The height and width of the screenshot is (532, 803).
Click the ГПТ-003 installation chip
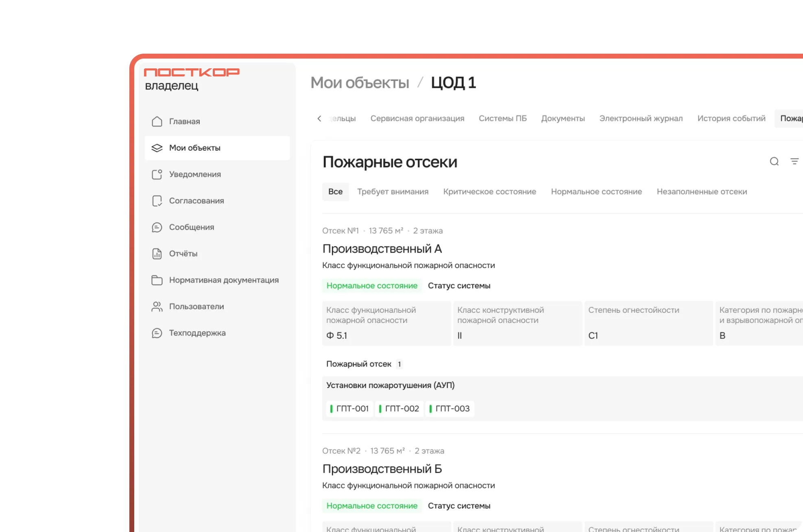pyautogui.click(x=450, y=408)
